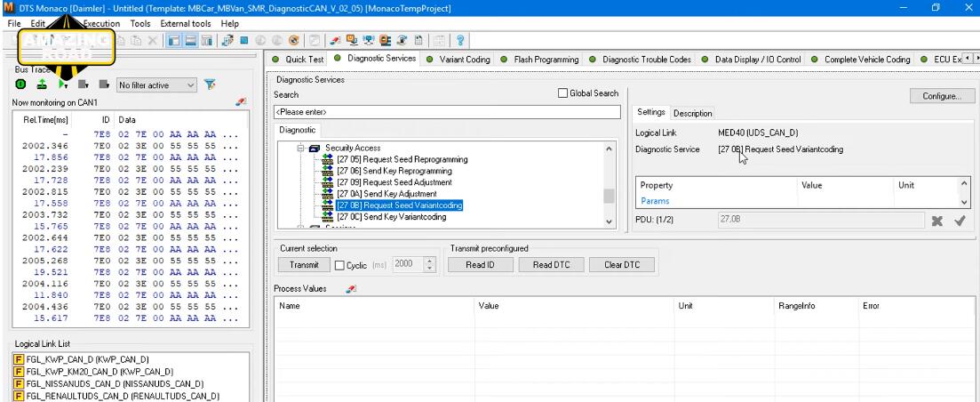Image resolution: width=980 pixels, height=402 pixels.
Task: Click the Security Access folder icon
Action: (315, 149)
